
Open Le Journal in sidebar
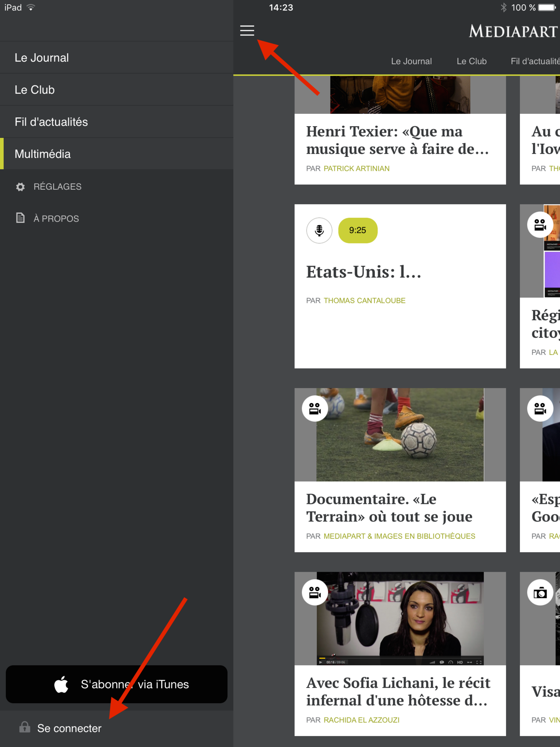coord(117,58)
